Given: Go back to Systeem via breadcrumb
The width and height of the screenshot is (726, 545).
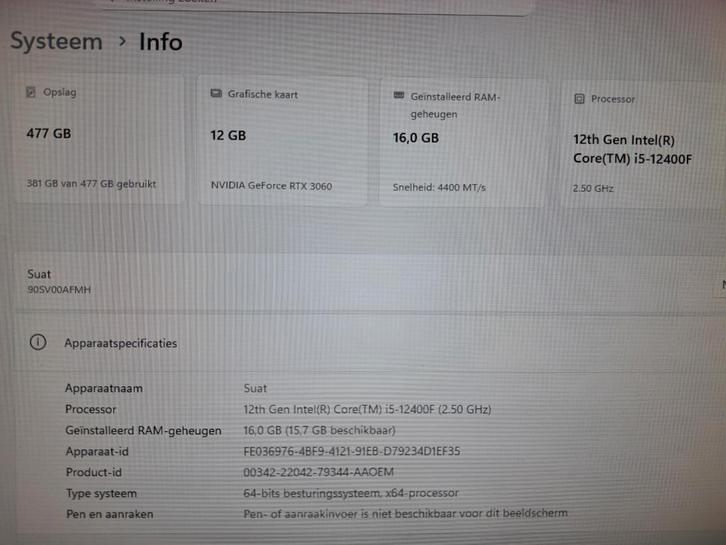Looking at the screenshot, I should pos(56,41).
